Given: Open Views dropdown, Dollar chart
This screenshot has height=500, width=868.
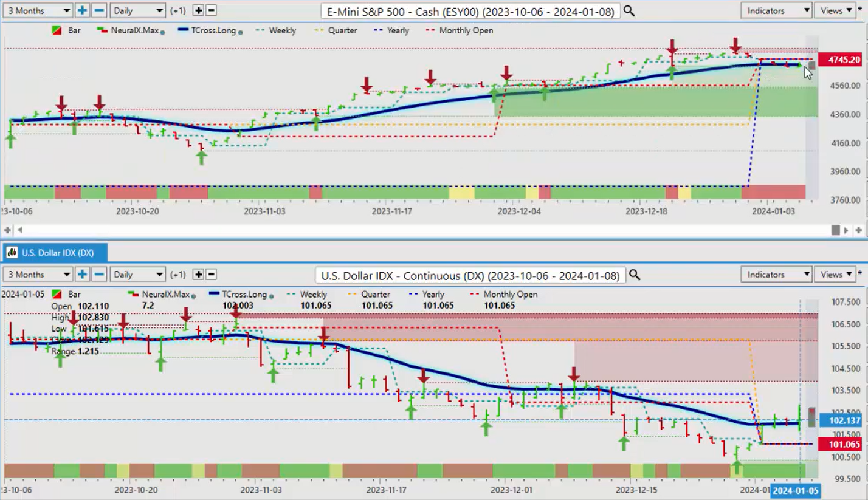Looking at the screenshot, I should click(x=835, y=275).
